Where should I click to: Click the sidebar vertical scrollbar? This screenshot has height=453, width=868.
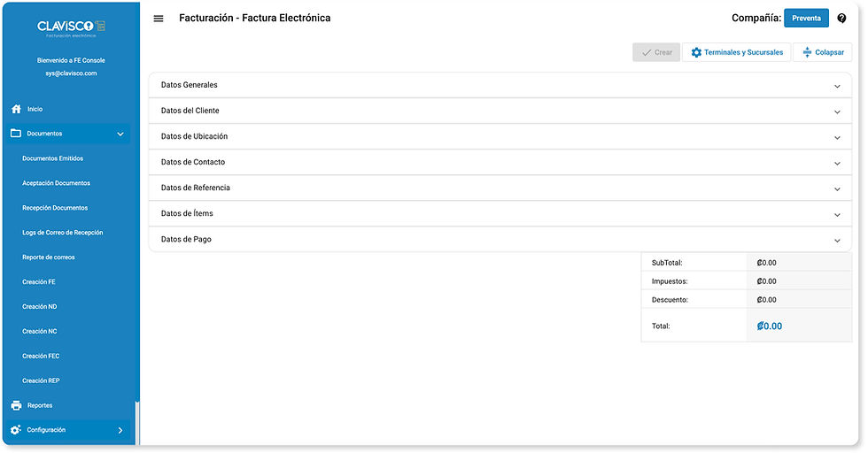coord(137,423)
